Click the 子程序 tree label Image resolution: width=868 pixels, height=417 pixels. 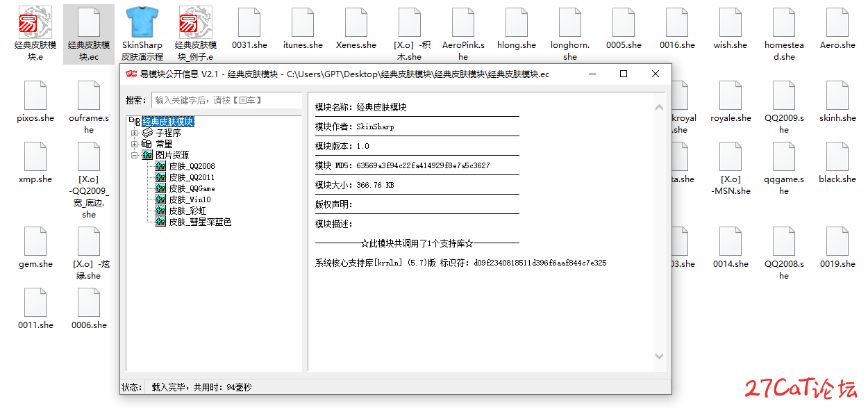click(x=168, y=133)
